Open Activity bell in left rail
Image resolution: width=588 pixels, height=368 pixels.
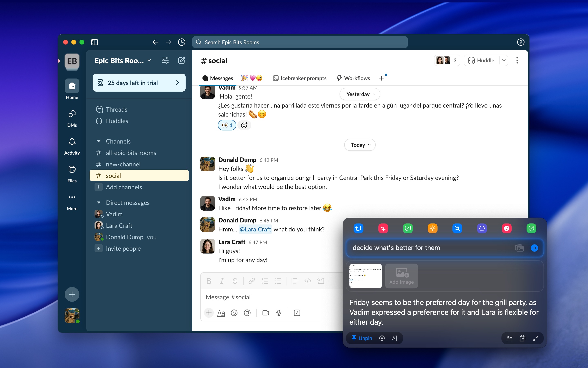point(72,146)
